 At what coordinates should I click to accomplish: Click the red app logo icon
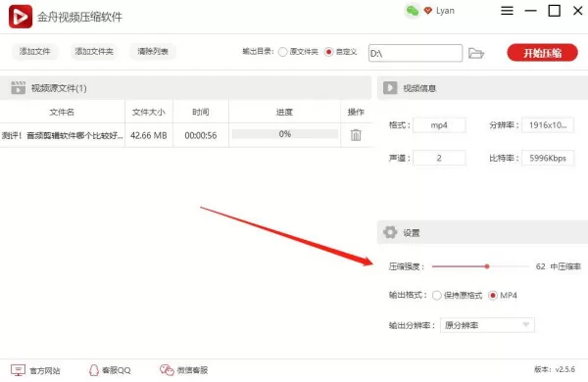point(21,16)
